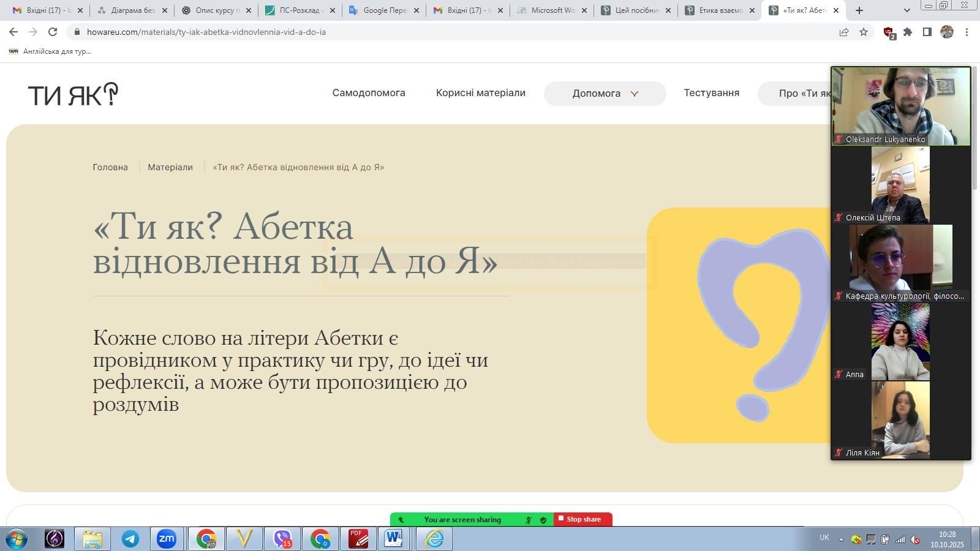Go to «Матеріали» breadcrumb link
The width and height of the screenshot is (980, 551).
pyautogui.click(x=170, y=167)
